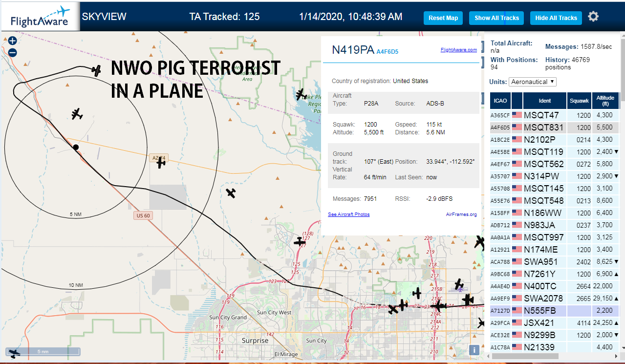Open FlightAware.com link in aircraft panel
Viewport: 625px width, 364px height.
[458, 50]
